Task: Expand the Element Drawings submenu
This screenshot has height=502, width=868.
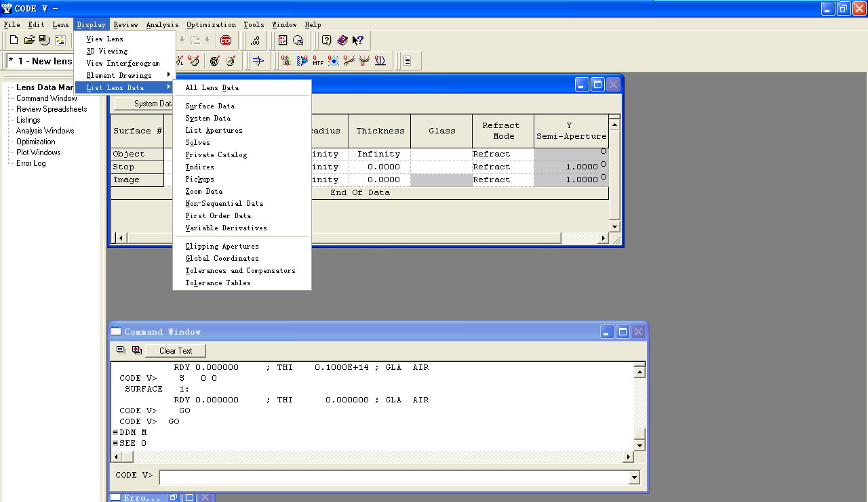Action: coord(125,75)
